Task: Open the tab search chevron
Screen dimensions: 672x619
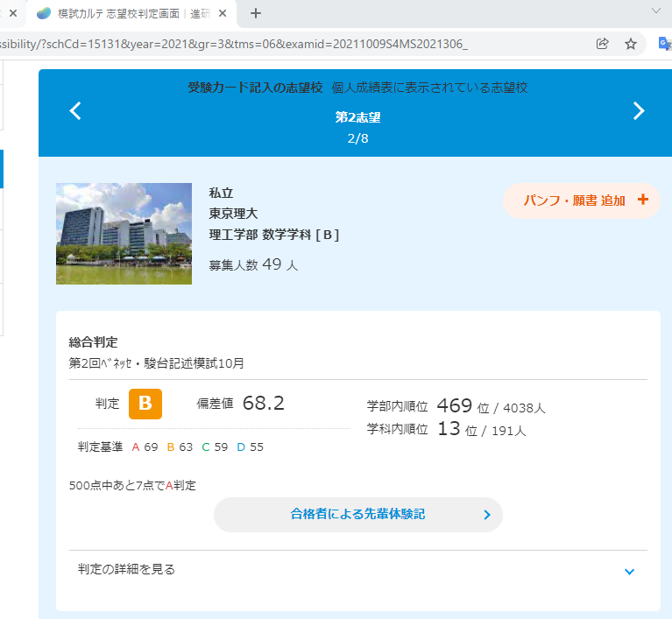Action: (x=655, y=11)
